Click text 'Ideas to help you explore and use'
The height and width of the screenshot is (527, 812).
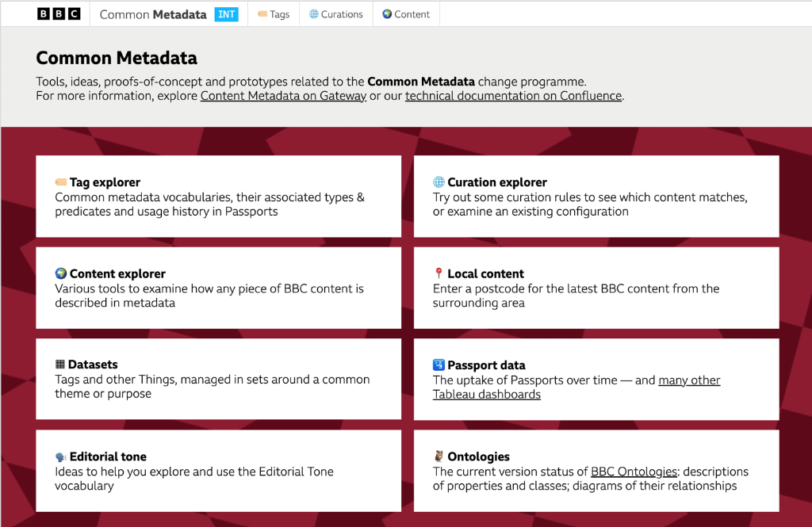(145, 472)
